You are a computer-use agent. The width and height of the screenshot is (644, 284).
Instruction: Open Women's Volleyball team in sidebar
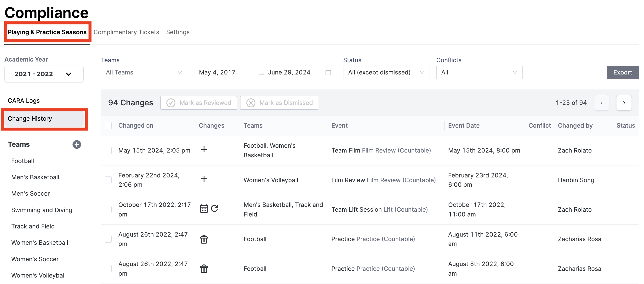[x=39, y=275]
